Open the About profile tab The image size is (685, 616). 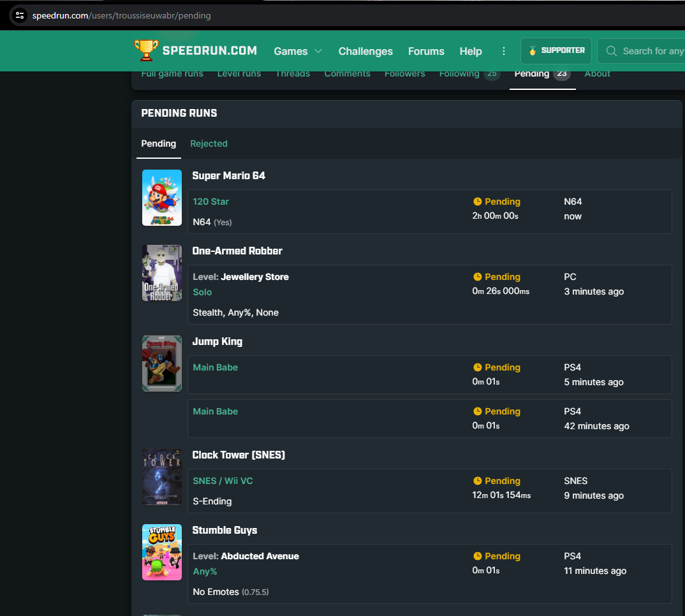click(597, 74)
